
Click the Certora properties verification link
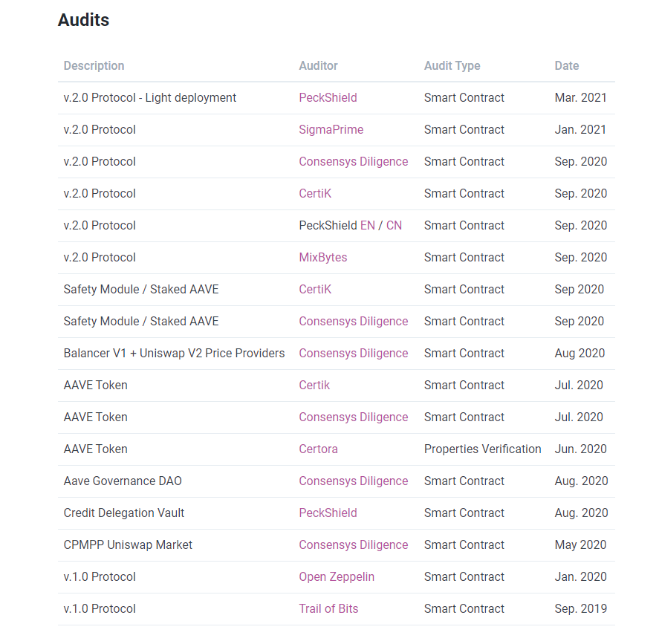[x=319, y=449]
